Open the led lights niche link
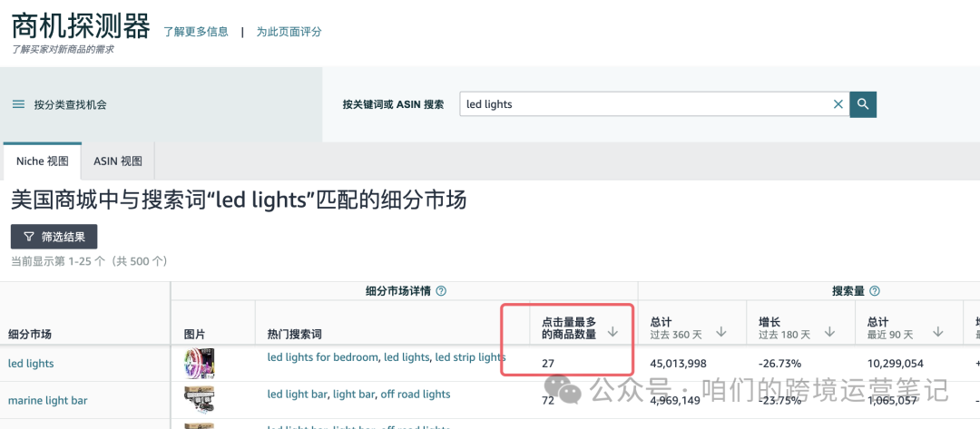The image size is (980, 429). tap(31, 364)
